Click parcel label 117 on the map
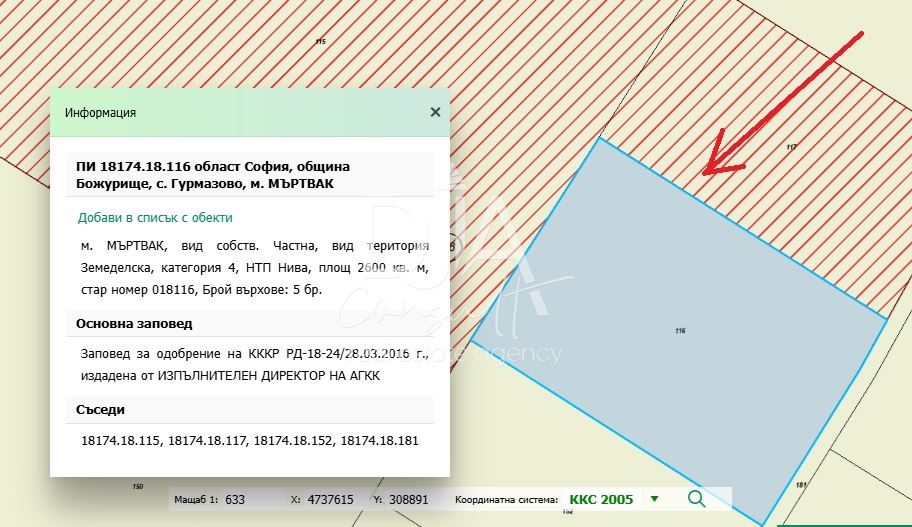 791,147
